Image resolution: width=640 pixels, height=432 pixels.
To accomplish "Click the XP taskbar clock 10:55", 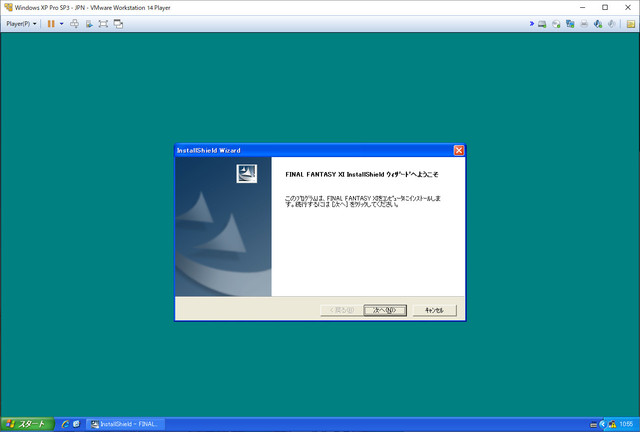I will [626, 425].
